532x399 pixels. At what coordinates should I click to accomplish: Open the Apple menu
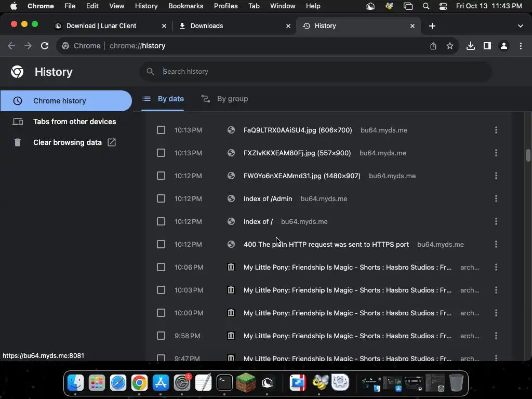[x=14, y=6]
